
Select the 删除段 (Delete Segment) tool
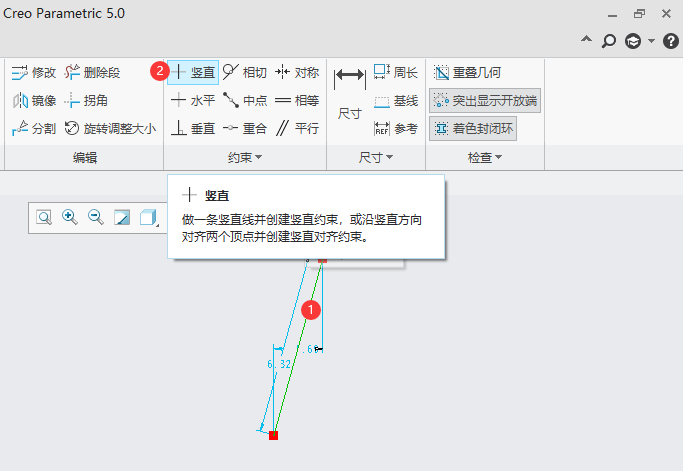pyautogui.click(x=92, y=72)
